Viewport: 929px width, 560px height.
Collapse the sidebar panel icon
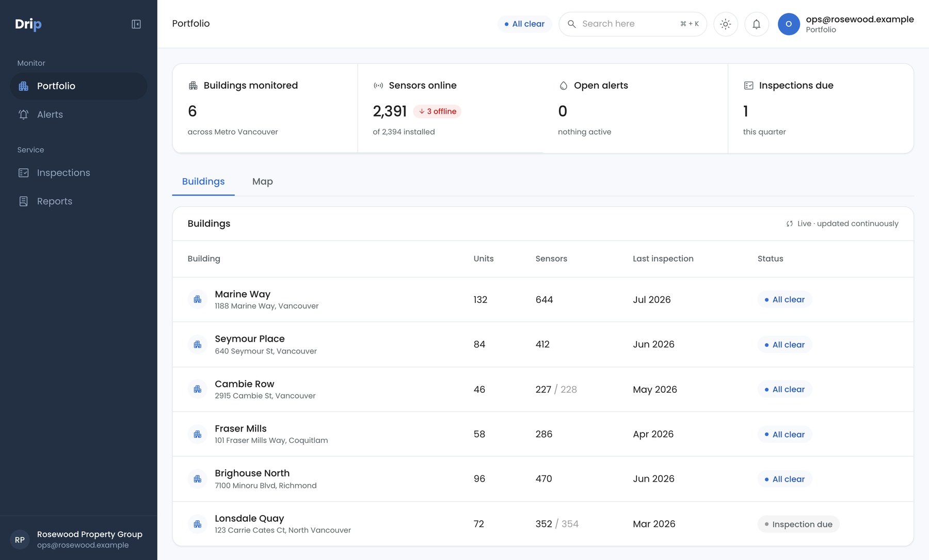point(136,24)
